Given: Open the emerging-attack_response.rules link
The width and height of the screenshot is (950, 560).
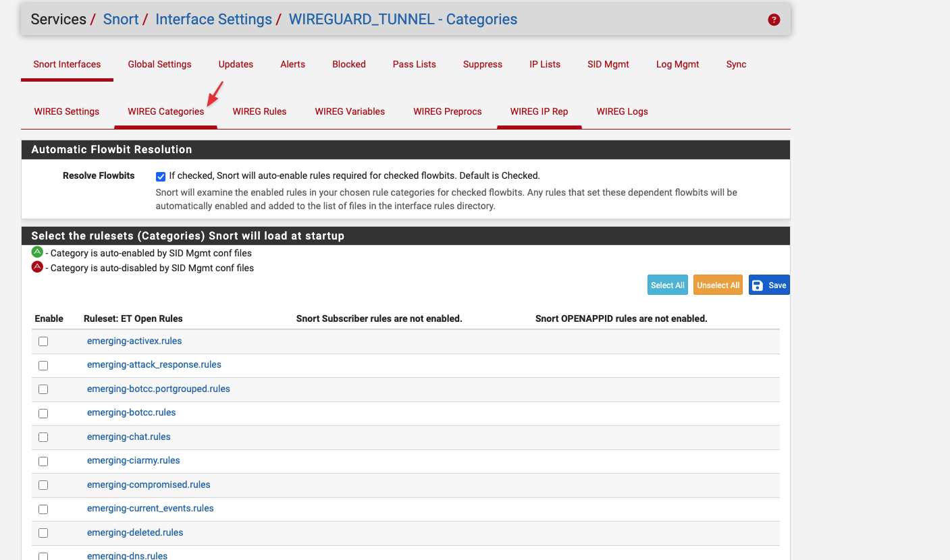Looking at the screenshot, I should pos(154,364).
